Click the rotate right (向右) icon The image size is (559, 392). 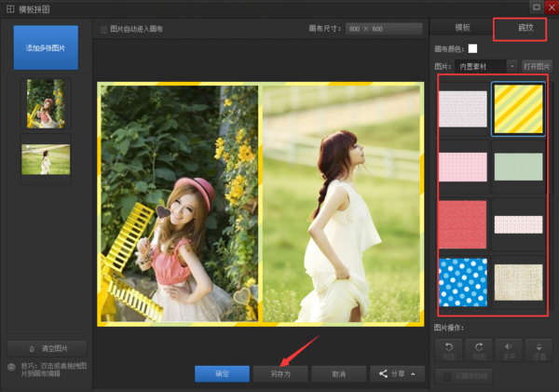pyautogui.click(x=479, y=346)
